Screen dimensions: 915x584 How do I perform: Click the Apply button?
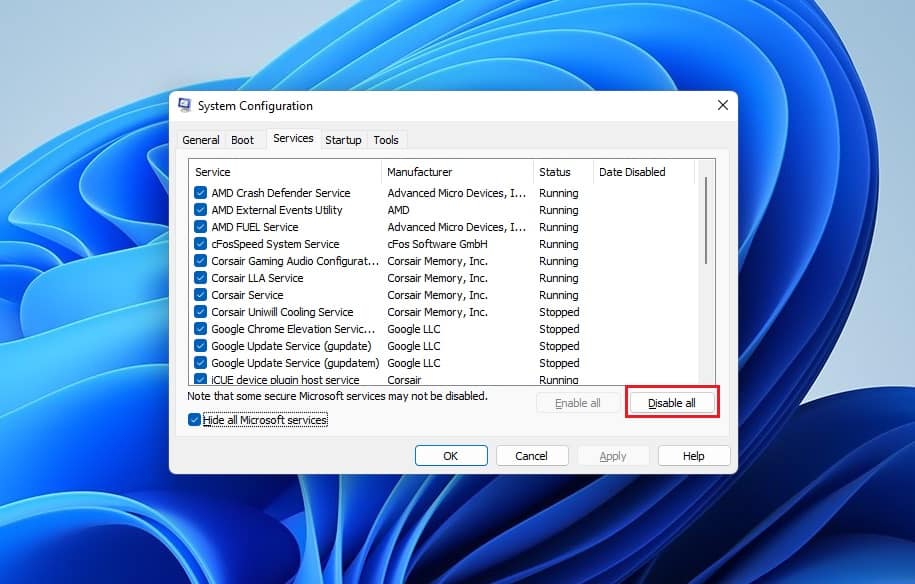click(x=613, y=456)
